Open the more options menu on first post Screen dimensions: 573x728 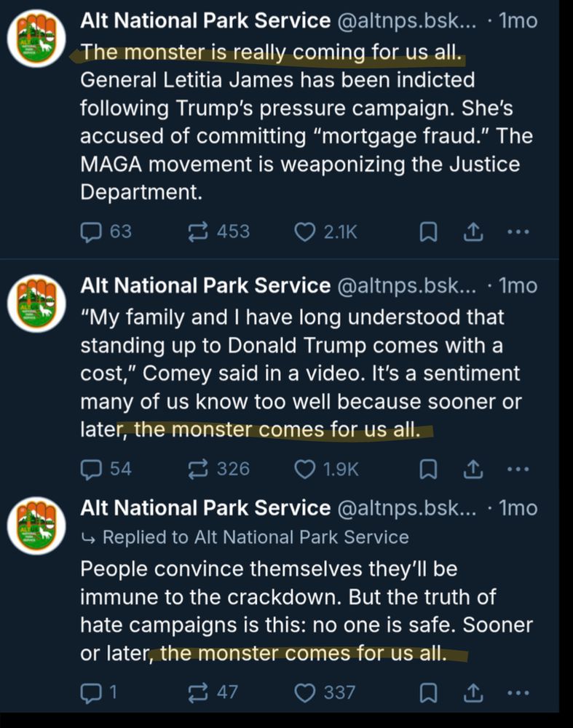[519, 231]
